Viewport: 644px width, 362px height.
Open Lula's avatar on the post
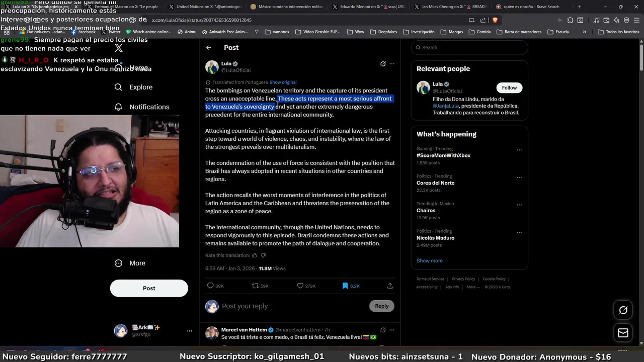(x=212, y=67)
